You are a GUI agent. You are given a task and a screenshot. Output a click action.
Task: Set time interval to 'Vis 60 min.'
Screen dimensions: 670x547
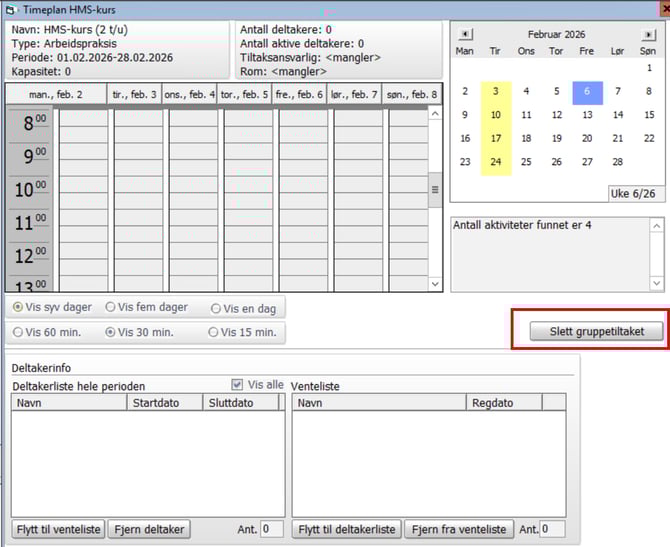click(18, 332)
